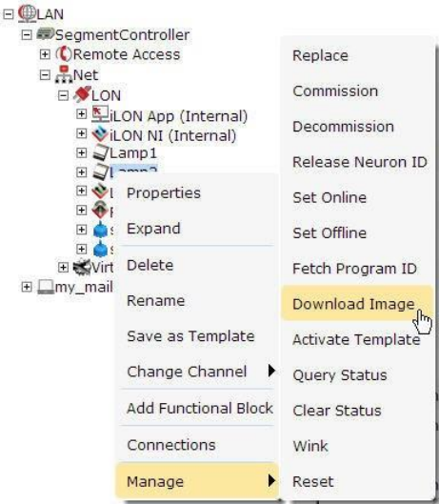Collapse the SegmentController node
Image resolution: width=439 pixels, height=504 pixels.
[x=27, y=34]
